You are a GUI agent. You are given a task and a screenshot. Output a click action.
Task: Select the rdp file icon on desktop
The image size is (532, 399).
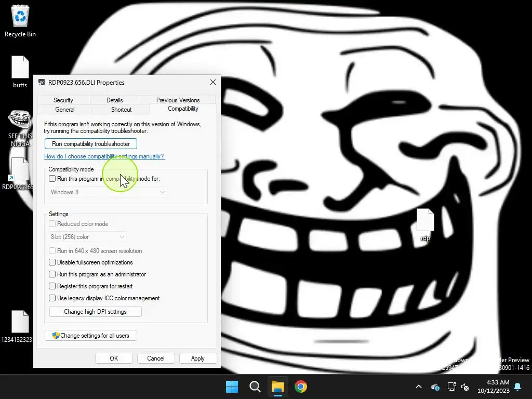pyautogui.click(x=425, y=224)
